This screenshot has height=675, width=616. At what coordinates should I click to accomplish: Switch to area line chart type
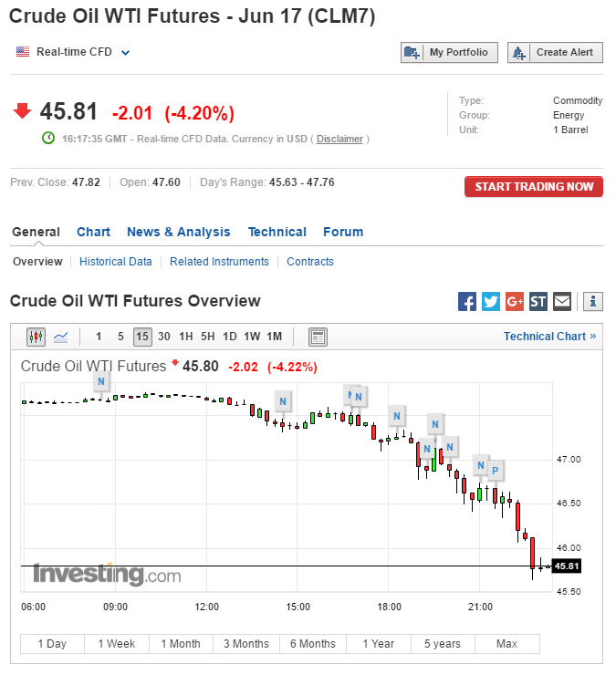click(x=61, y=337)
